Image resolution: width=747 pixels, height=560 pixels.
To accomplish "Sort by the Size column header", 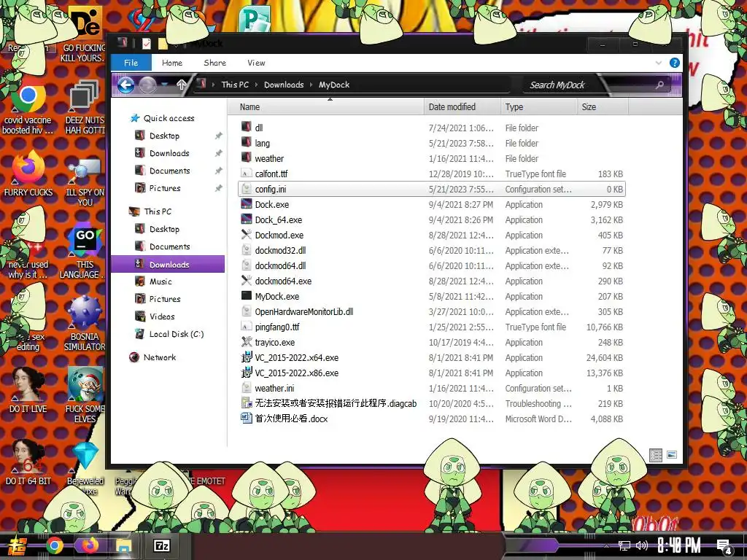I will [x=603, y=106].
